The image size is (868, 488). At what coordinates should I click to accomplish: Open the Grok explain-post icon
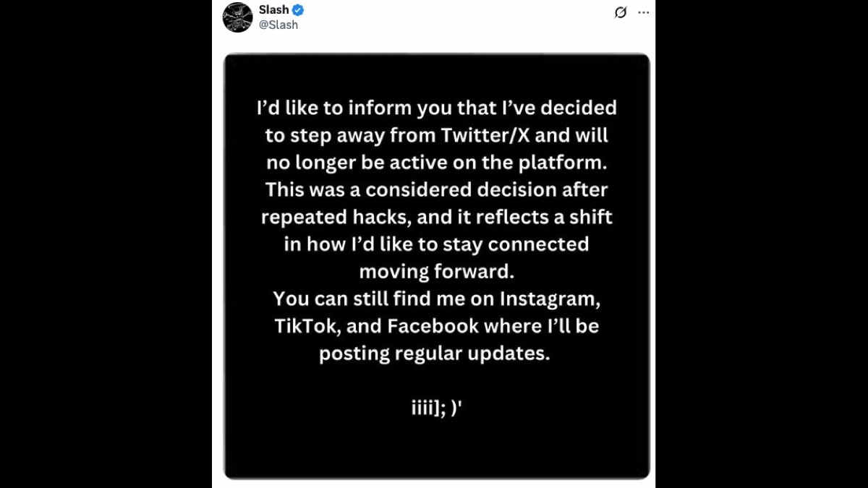620,12
